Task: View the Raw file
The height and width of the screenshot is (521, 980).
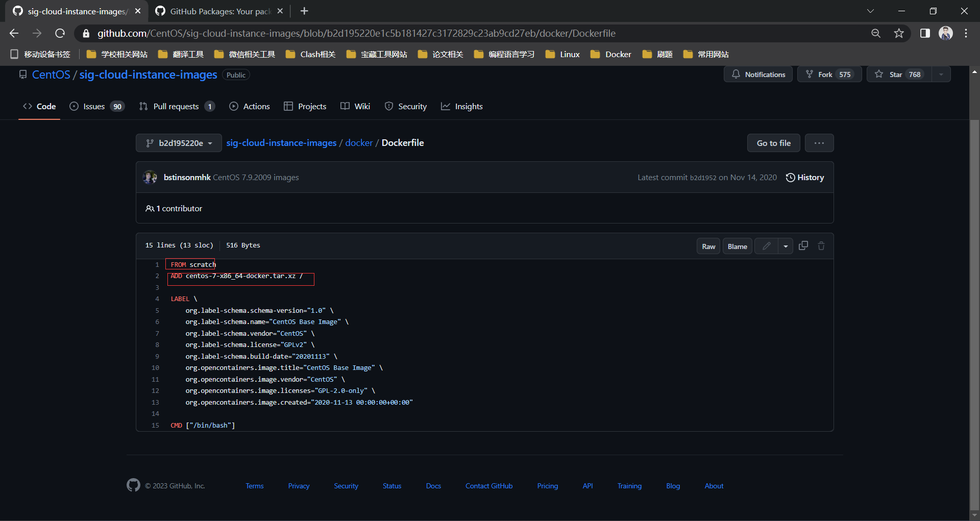Action: pyautogui.click(x=708, y=246)
